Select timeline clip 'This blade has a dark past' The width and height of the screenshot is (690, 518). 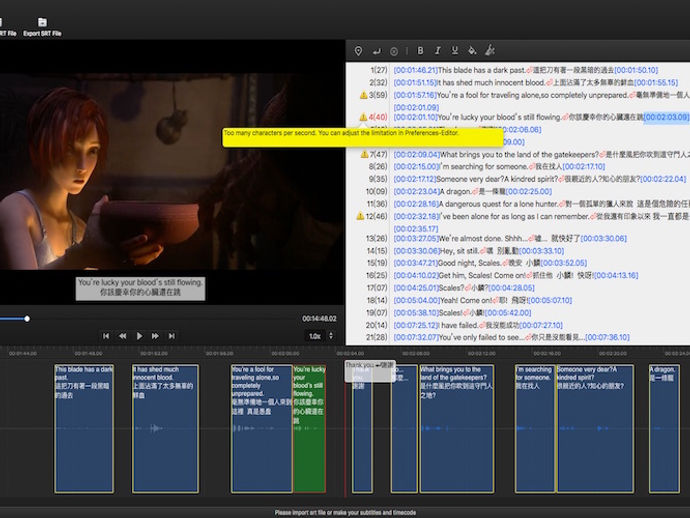coord(84,428)
